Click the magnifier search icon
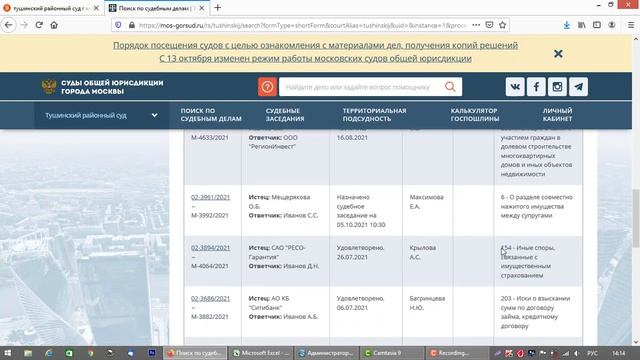Image resolution: width=640 pixels, height=360 pixels. pyautogui.click(x=450, y=87)
